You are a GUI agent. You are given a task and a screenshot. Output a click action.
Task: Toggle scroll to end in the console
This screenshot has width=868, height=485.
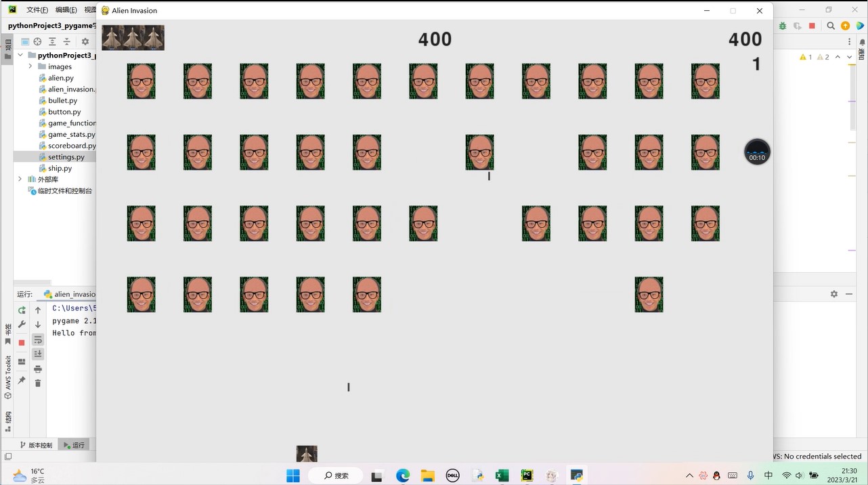tap(38, 354)
